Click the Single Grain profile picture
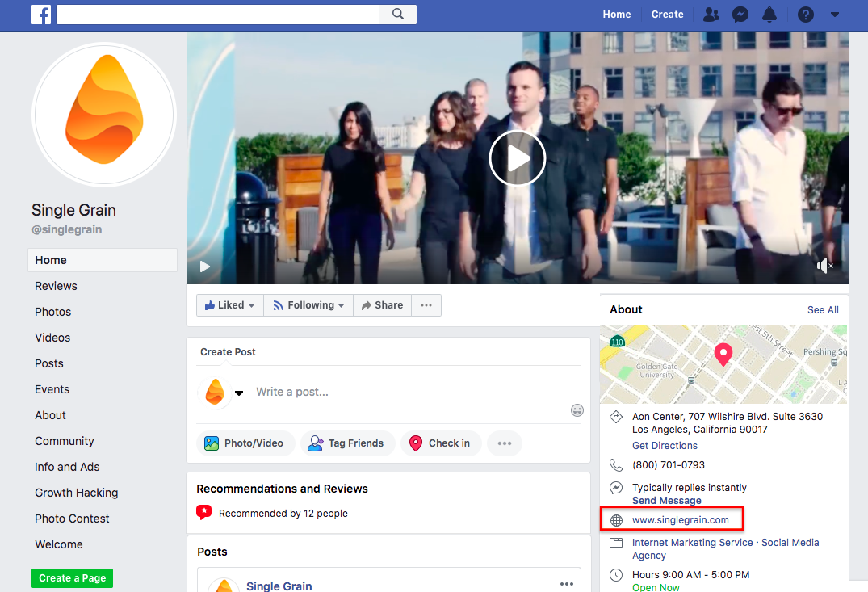 click(x=104, y=115)
